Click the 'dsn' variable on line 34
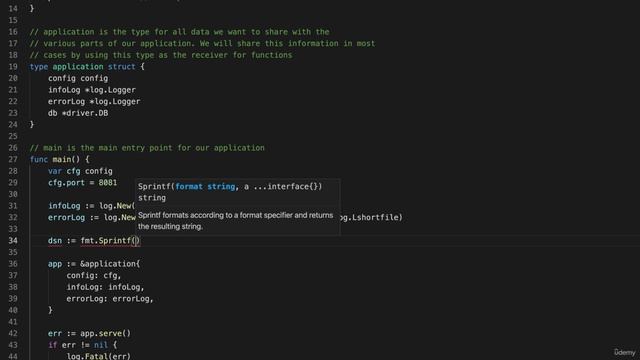The width and height of the screenshot is (640, 360). 55,241
